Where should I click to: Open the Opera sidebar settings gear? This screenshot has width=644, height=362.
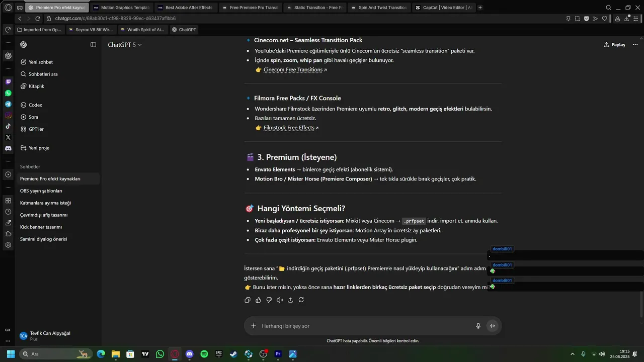[x=8, y=245]
